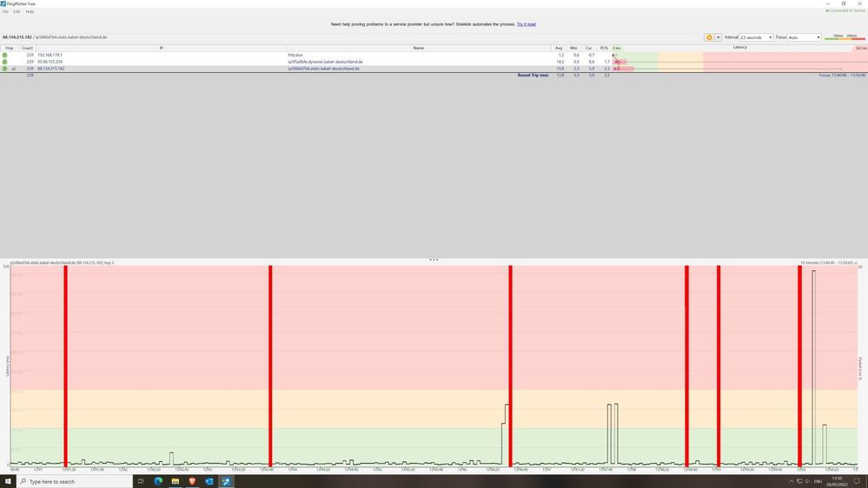The height and width of the screenshot is (488, 868).
Task: Click the last red packet-loss bar near 13:50
Action: (x=799, y=366)
